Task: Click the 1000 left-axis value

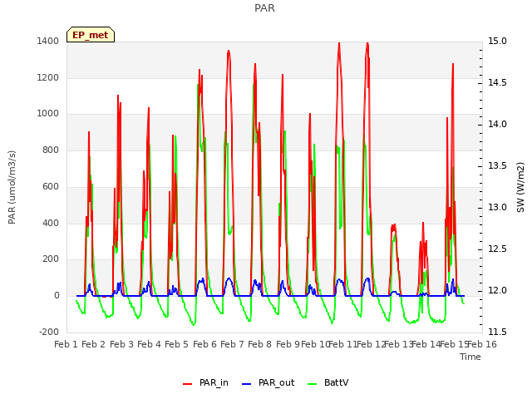Action: point(48,114)
